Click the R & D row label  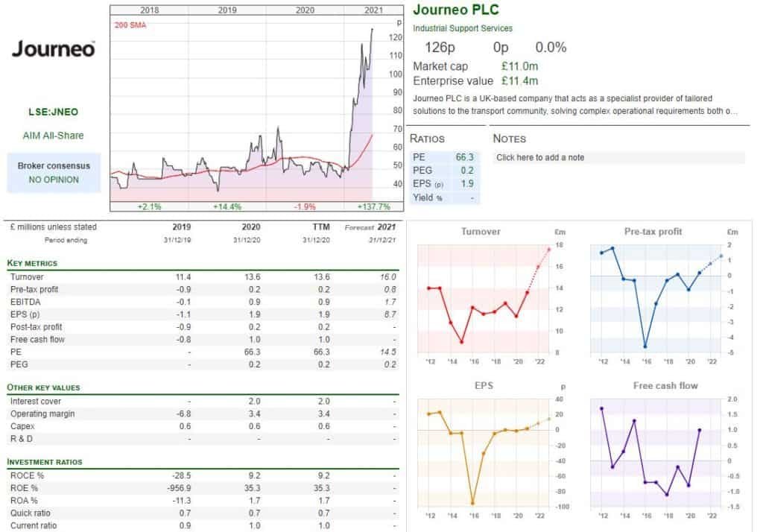coord(22,439)
